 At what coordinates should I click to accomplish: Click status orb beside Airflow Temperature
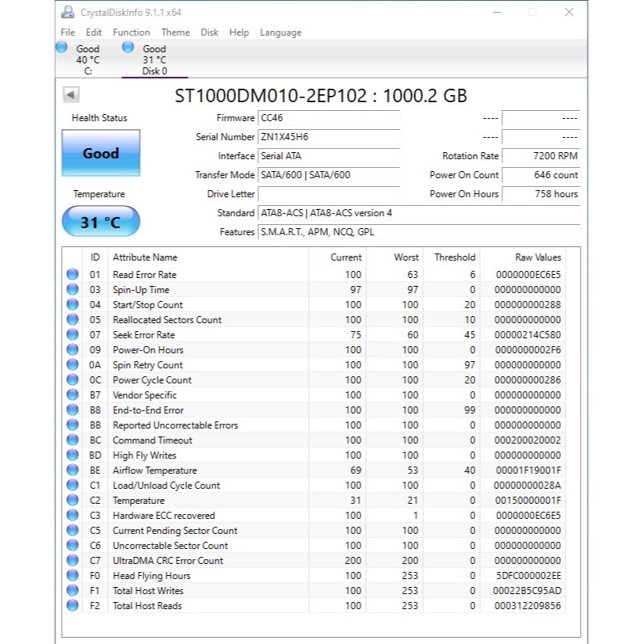pyautogui.click(x=73, y=470)
